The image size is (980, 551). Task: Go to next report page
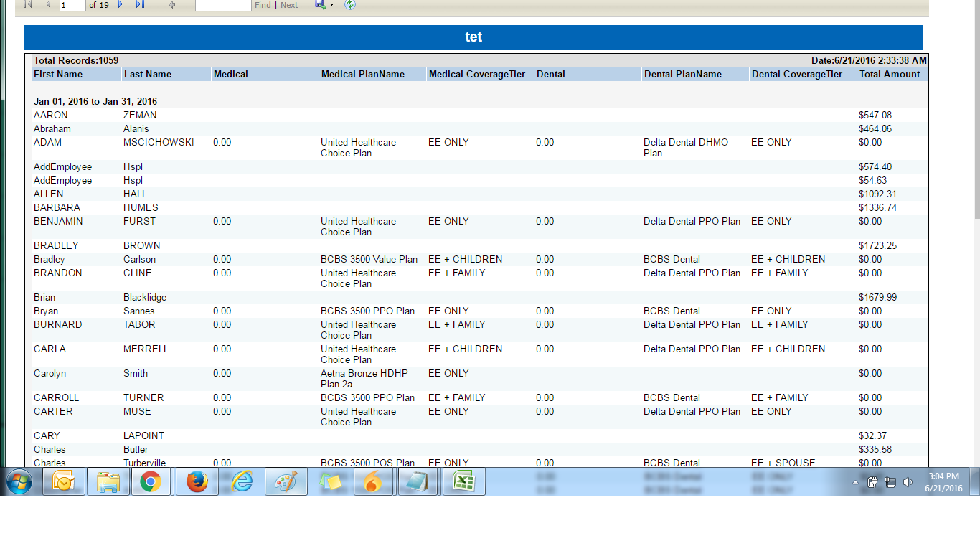121,5
